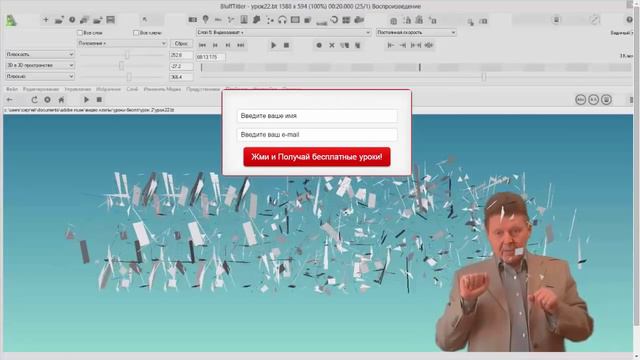Toggle the 'Все ключи' checkbox

tap(136, 33)
